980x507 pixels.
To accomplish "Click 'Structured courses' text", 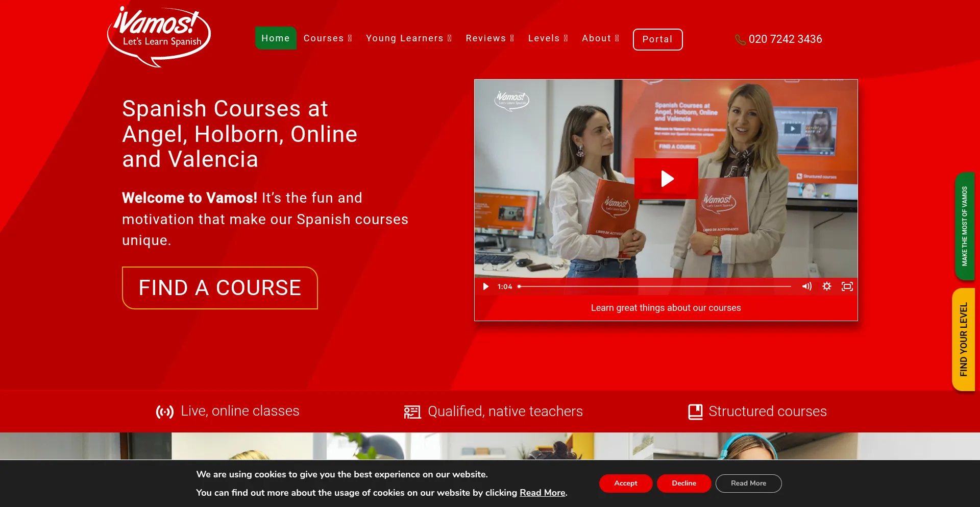I will point(768,412).
